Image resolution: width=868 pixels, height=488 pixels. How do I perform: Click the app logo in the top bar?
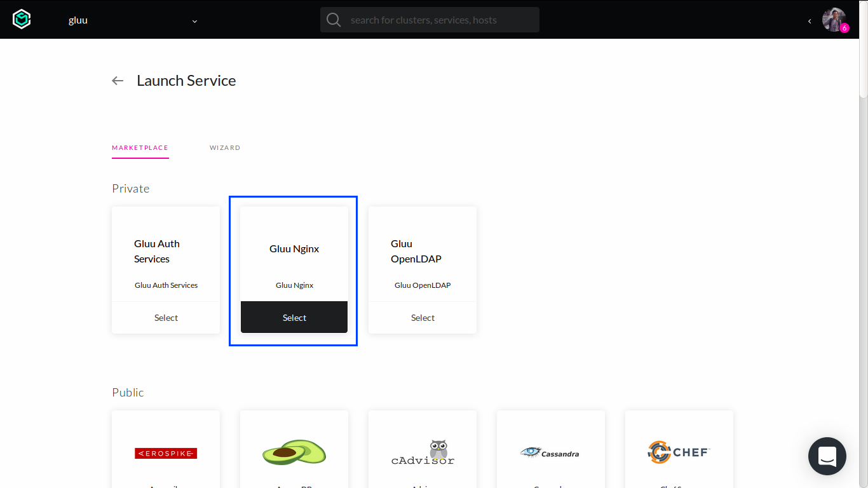pos(21,19)
